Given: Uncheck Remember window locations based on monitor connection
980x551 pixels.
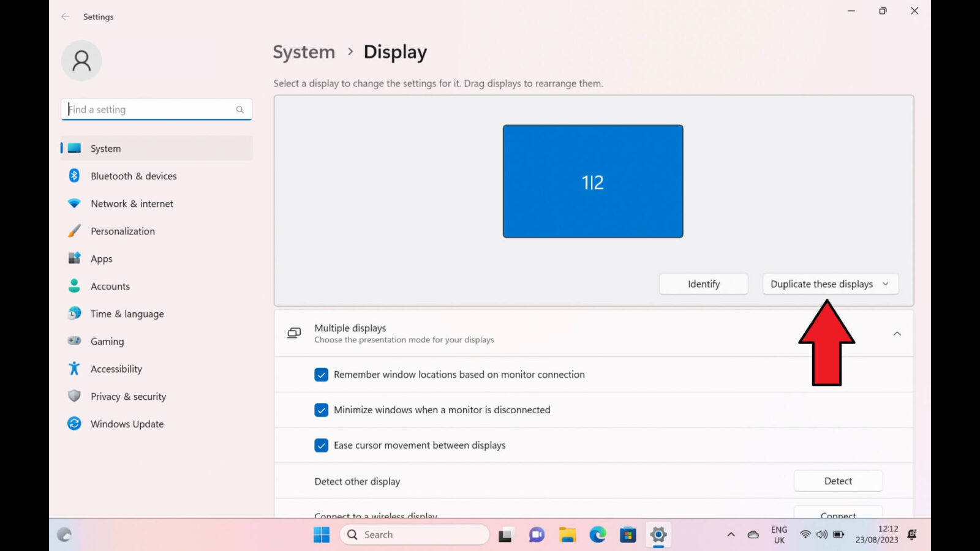Looking at the screenshot, I should [322, 374].
